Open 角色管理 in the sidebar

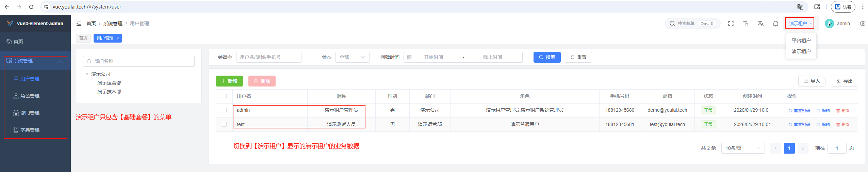click(35, 96)
